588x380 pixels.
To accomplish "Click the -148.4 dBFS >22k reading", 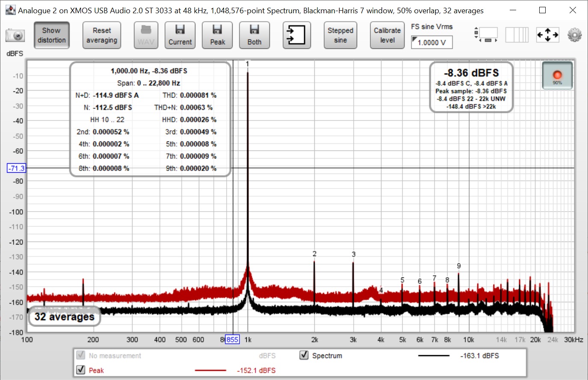I will click(x=471, y=106).
